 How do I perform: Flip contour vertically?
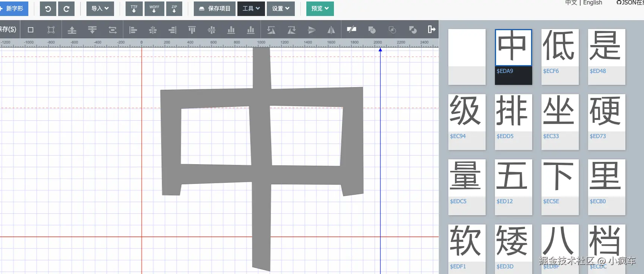click(312, 30)
